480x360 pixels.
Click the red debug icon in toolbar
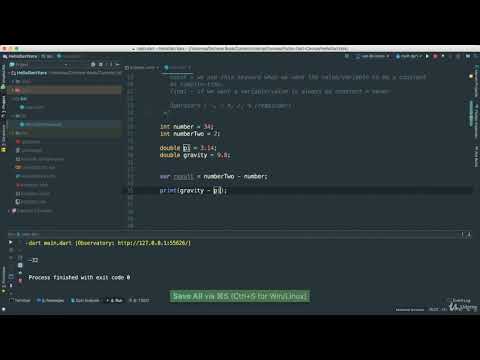(435, 56)
